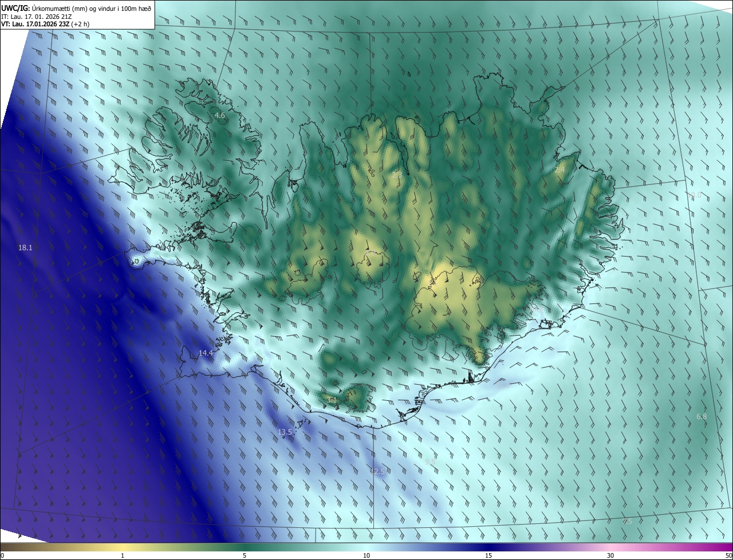Image resolution: width=733 pixels, height=560 pixels.
Task: Click the 5 tick on the color scale
Action: [x=245, y=555]
